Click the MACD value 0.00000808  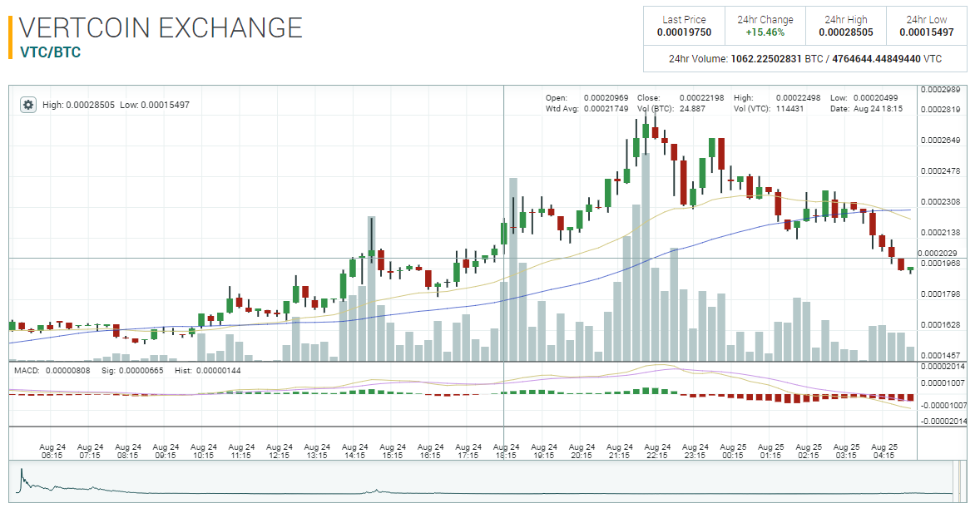(68, 371)
